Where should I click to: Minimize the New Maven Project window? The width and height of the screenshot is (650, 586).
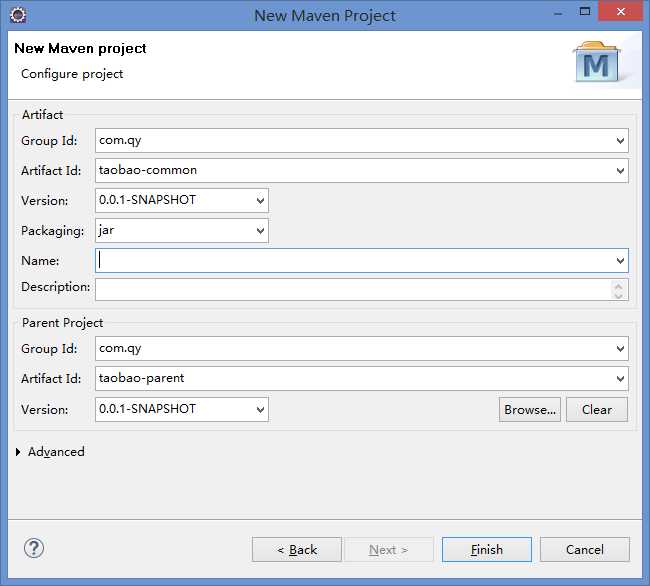click(558, 13)
